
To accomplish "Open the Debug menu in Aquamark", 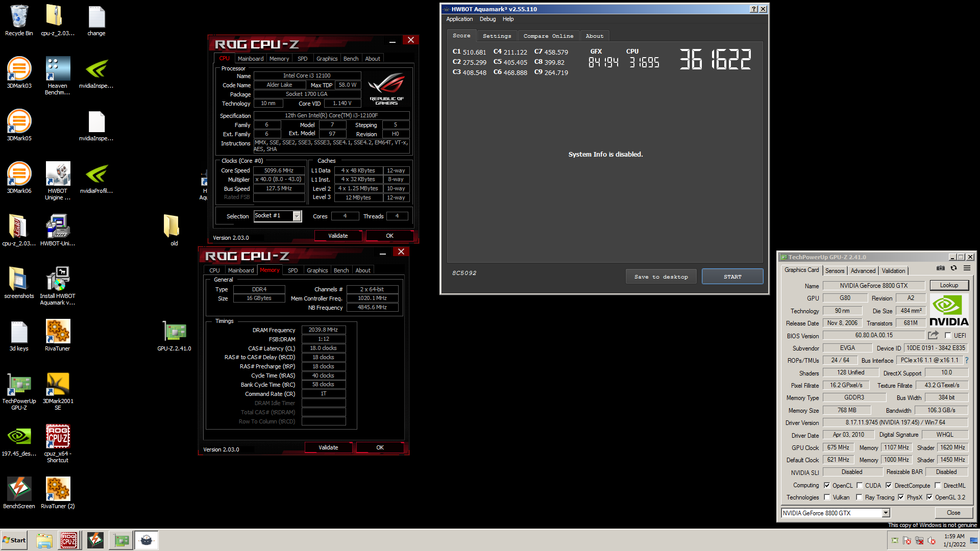I will (x=487, y=19).
